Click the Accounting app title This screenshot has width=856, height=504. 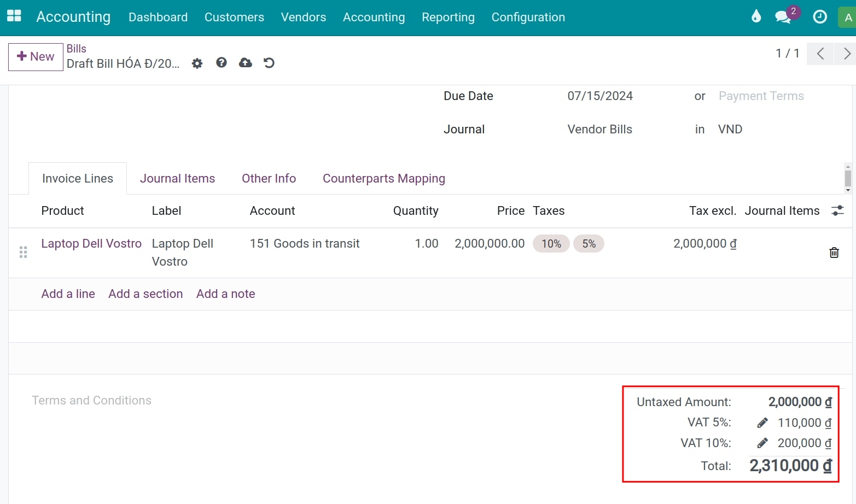click(73, 17)
